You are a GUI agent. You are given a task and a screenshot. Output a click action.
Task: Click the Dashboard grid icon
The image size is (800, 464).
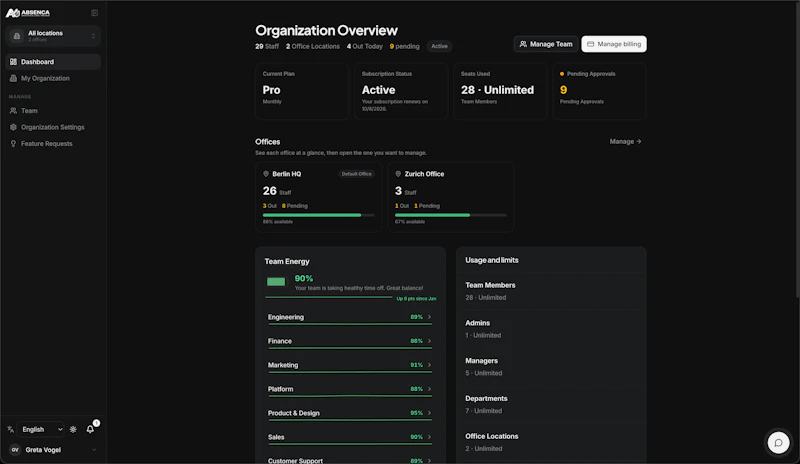pyautogui.click(x=13, y=62)
